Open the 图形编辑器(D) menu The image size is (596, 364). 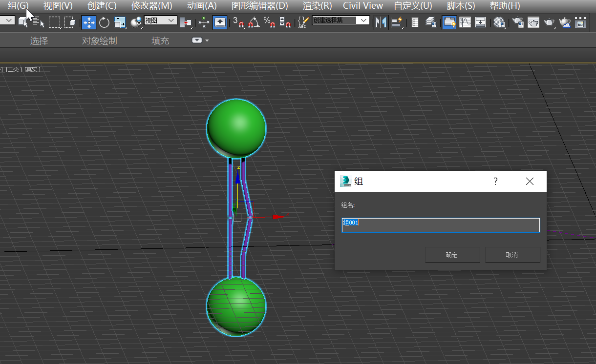(260, 6)
